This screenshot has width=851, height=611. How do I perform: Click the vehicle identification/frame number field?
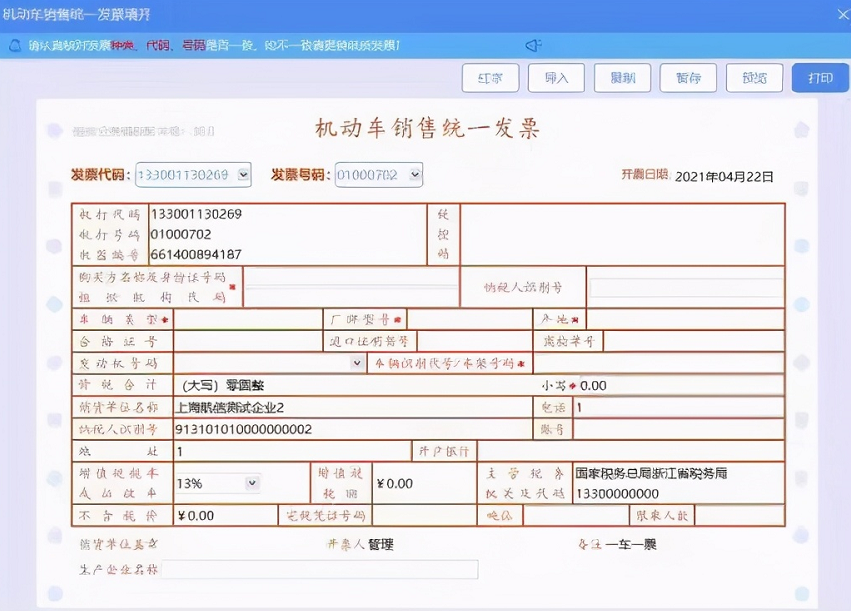click(x=659, y=363)
